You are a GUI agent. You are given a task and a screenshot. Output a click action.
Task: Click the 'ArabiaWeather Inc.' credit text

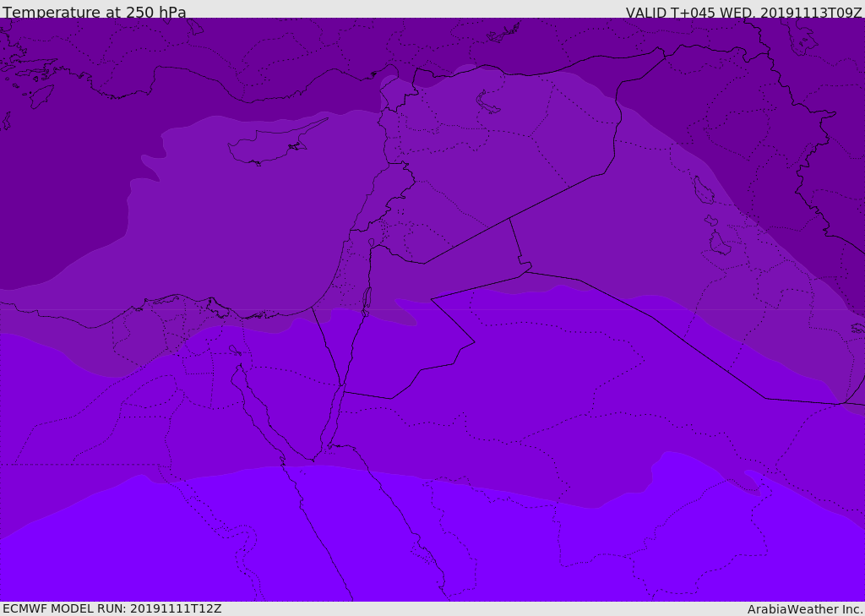(804, 609)
